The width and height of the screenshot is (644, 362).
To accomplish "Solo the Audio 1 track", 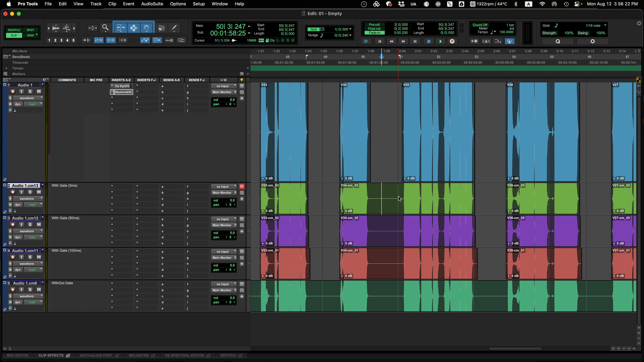I will pyautogui.click(x=30, y=92).
